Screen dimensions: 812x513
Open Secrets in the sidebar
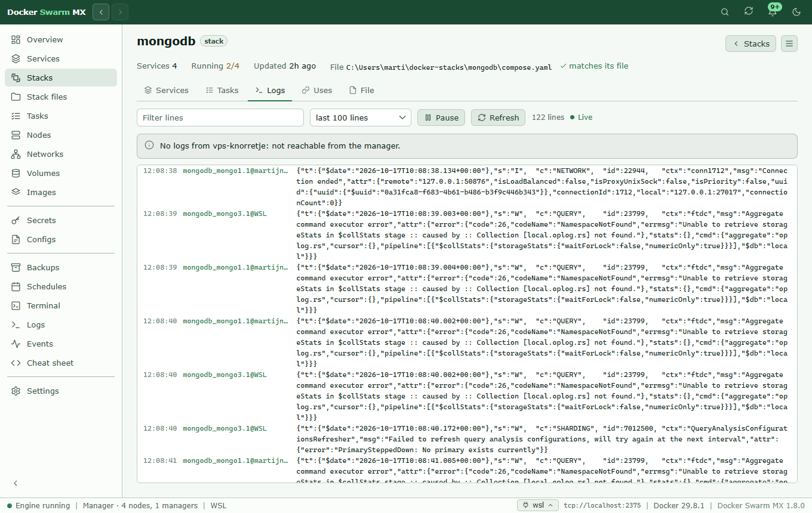tap(61, 220)
